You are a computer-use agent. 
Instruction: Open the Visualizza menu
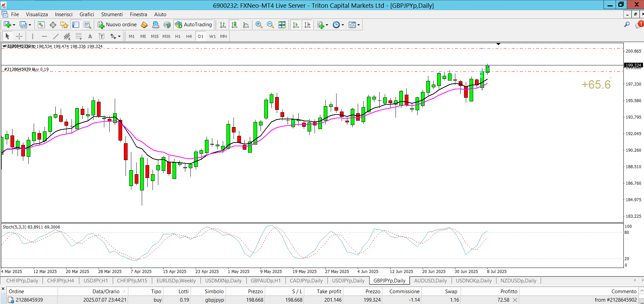37,14
